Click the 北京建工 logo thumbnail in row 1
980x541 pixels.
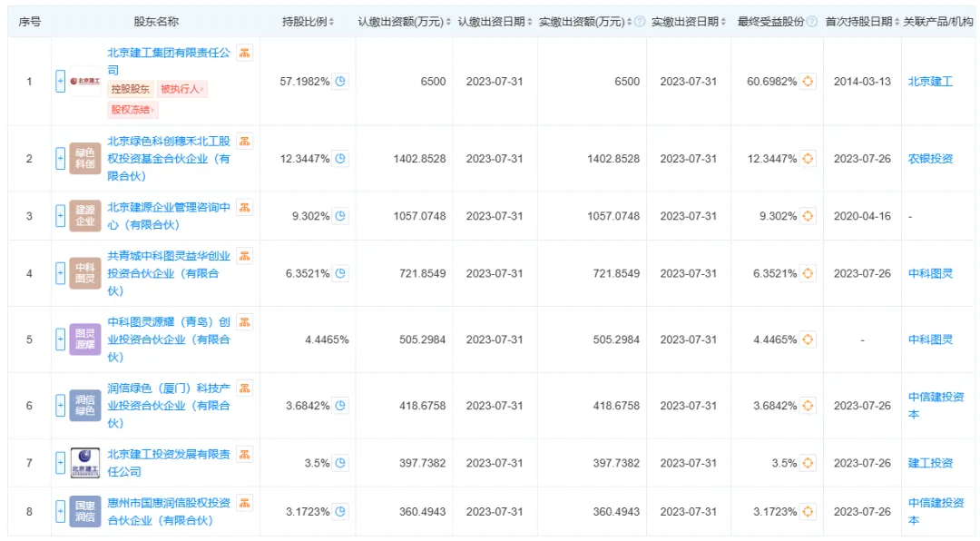tap(85, 82)
